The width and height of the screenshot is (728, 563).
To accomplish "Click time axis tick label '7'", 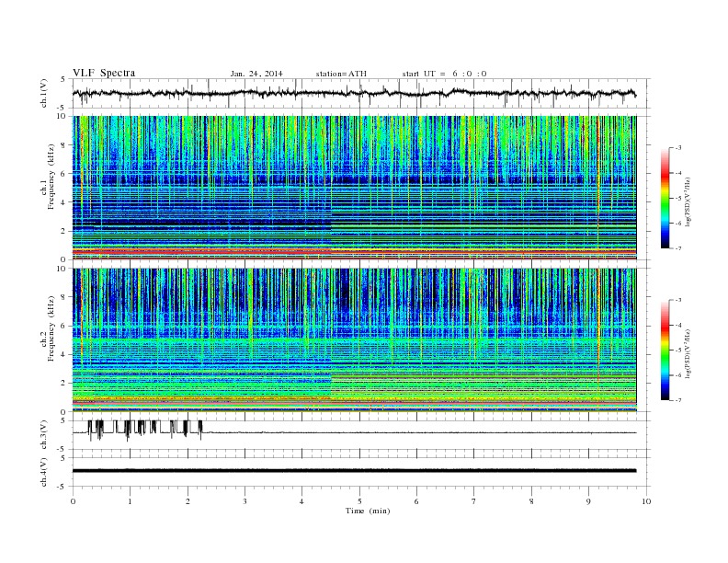I will (474, 501).
